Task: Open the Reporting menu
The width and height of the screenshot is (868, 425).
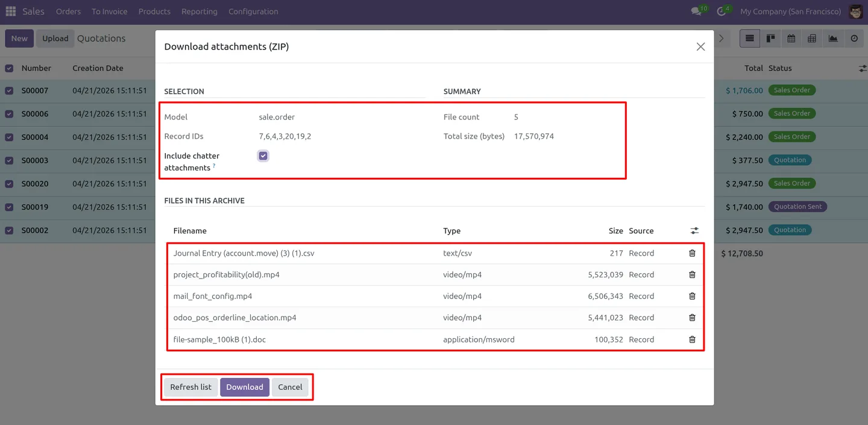Action: 200,11
